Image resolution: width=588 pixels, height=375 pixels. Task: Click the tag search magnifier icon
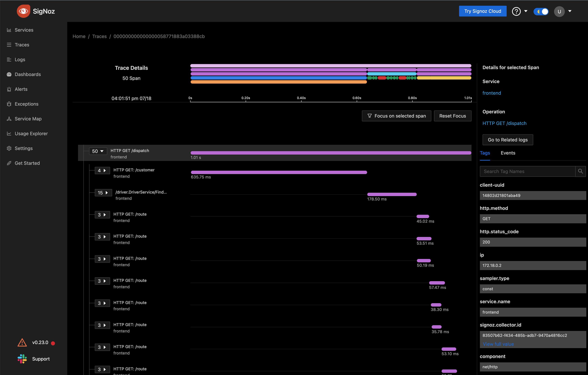coord(580,171)
